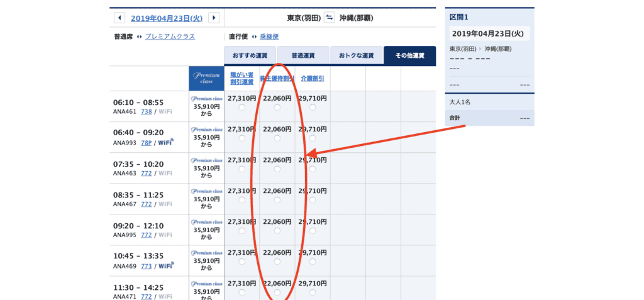644x300 pixels.
Task: Click Premium class logo in ANA993 row
Action: pyautogui.click(x=206, y=130)
